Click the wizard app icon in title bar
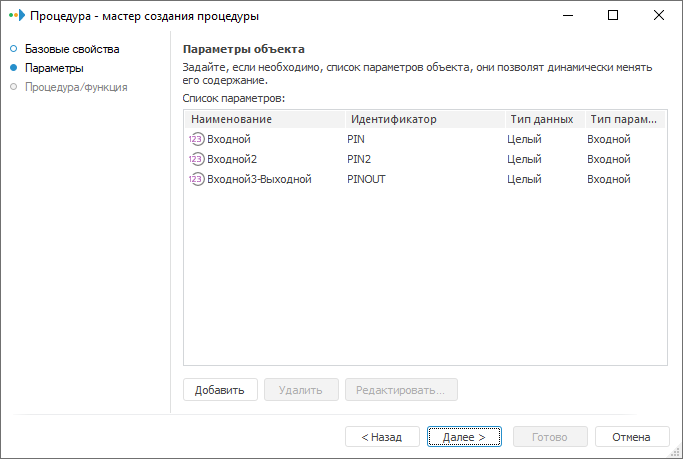Image resolution: width=683 pixels, height=459 pixels. [15, 16]
